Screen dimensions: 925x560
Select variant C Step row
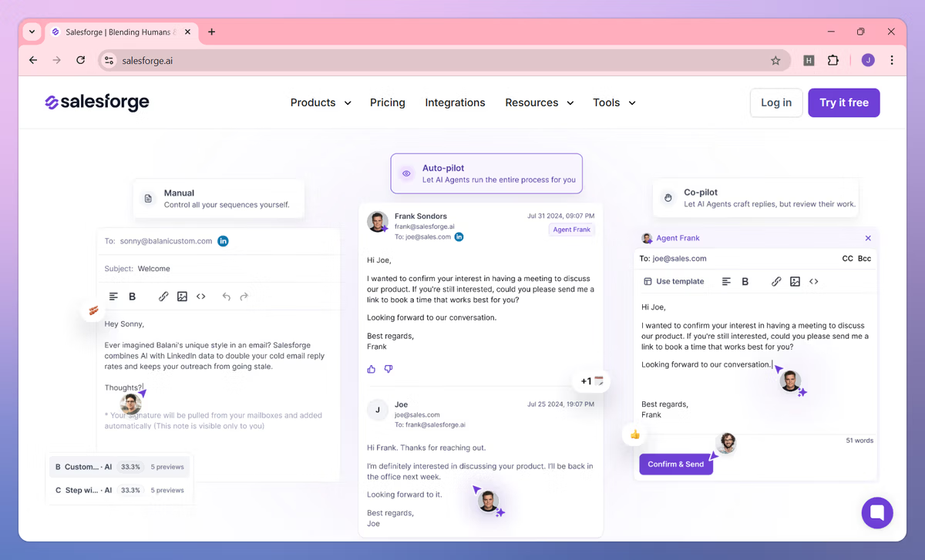click(x=119, y=490)
